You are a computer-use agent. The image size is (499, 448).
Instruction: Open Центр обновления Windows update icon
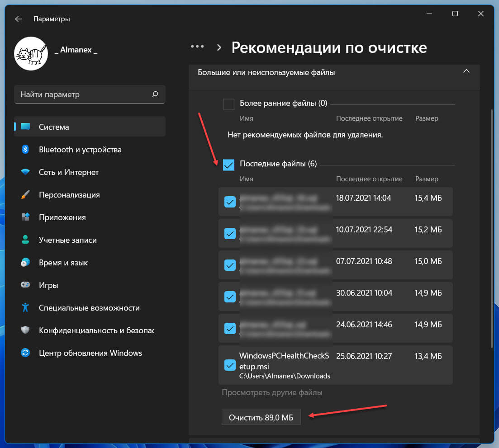pyautogui.click(x=25, y=353)
